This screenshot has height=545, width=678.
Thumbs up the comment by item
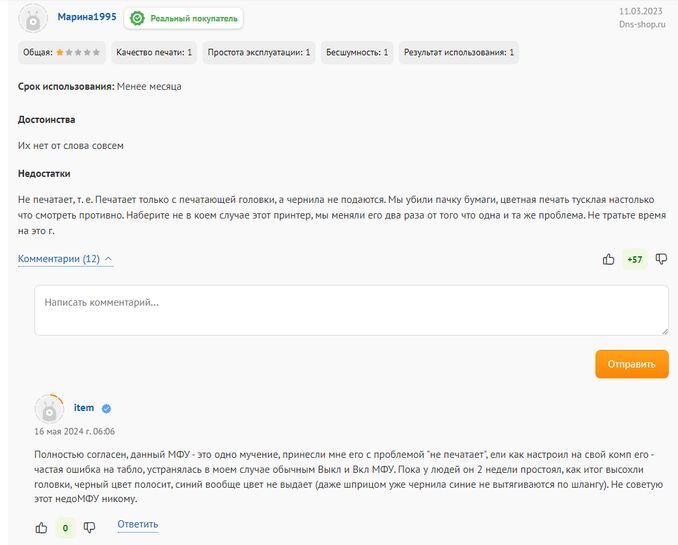pos(41,527)
